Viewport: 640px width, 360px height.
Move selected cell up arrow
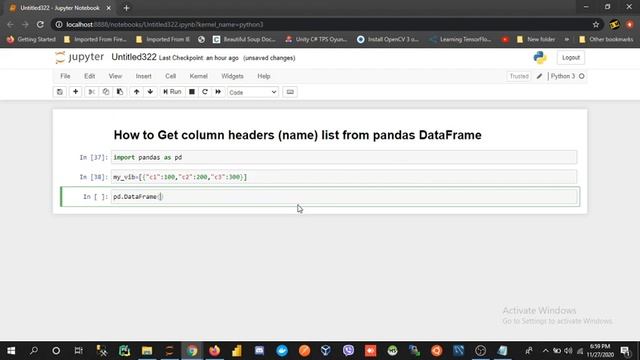pos(136,92)
